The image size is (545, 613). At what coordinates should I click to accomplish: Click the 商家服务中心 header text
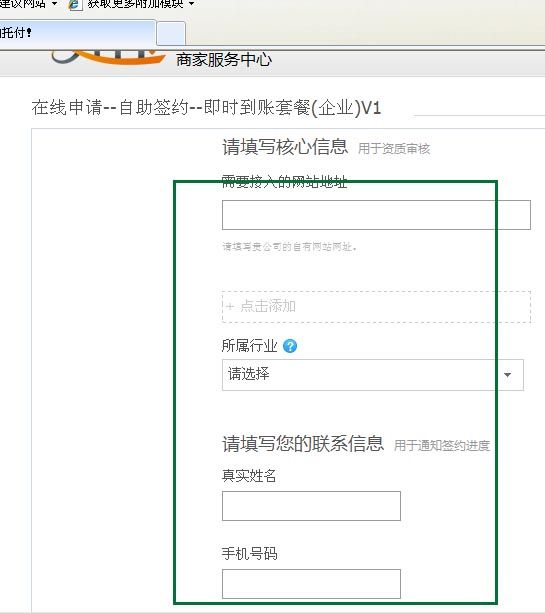click(224, 60)
